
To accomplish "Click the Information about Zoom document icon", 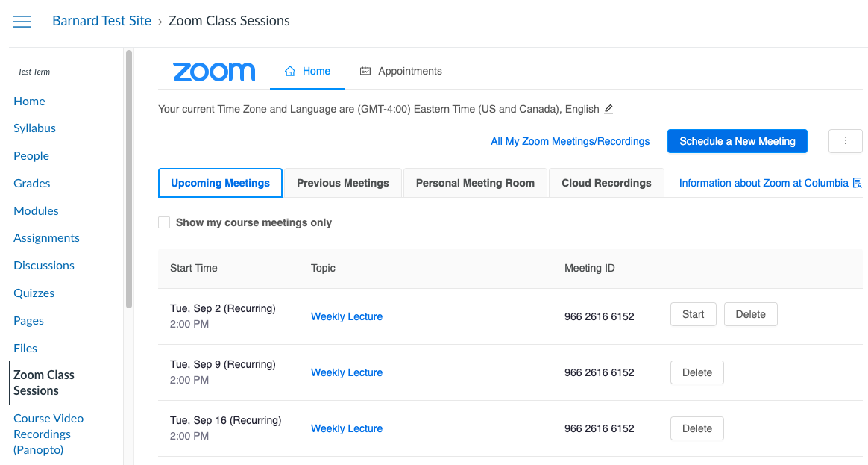I will click(x=858, y=183).
